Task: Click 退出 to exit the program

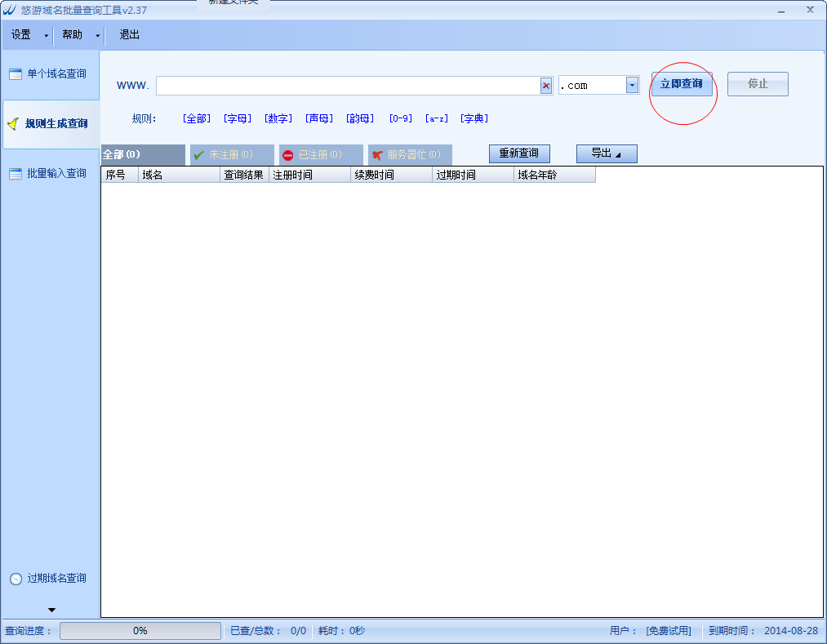Action: tap(129, 35)
